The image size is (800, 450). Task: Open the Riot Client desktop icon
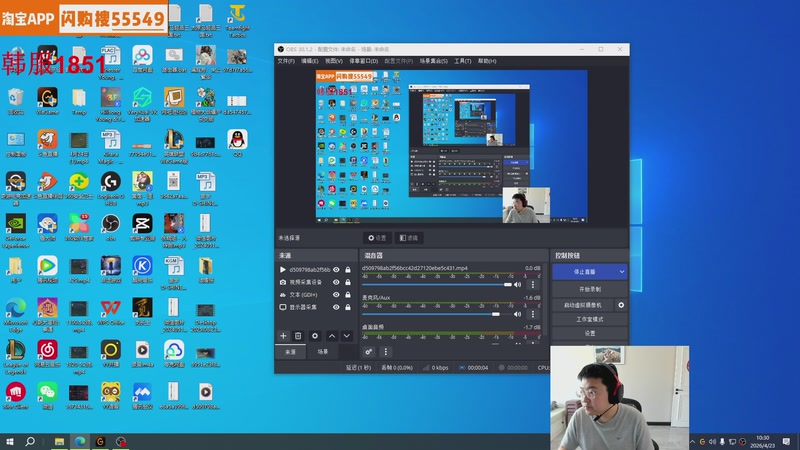(16, 395)
